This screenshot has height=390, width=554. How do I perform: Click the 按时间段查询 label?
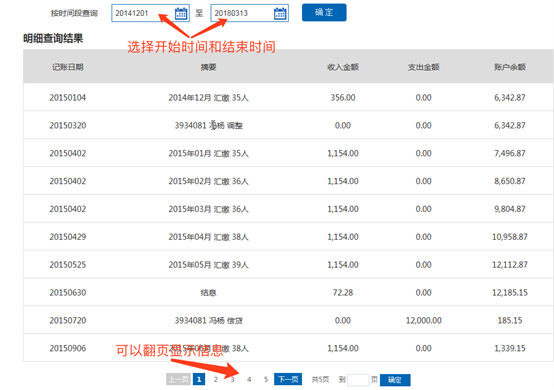tap(74, 13)
